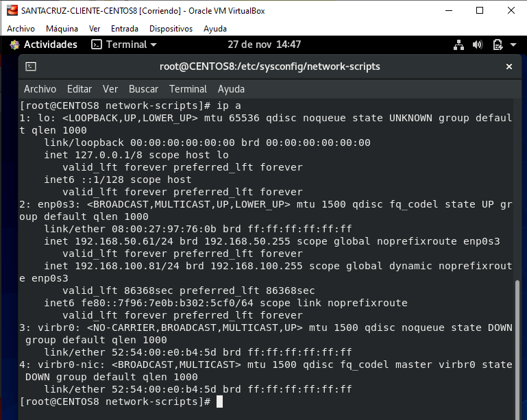Maximize the VirtualBox window
Screen dimensions: 527x420
(x=480, y=11)
